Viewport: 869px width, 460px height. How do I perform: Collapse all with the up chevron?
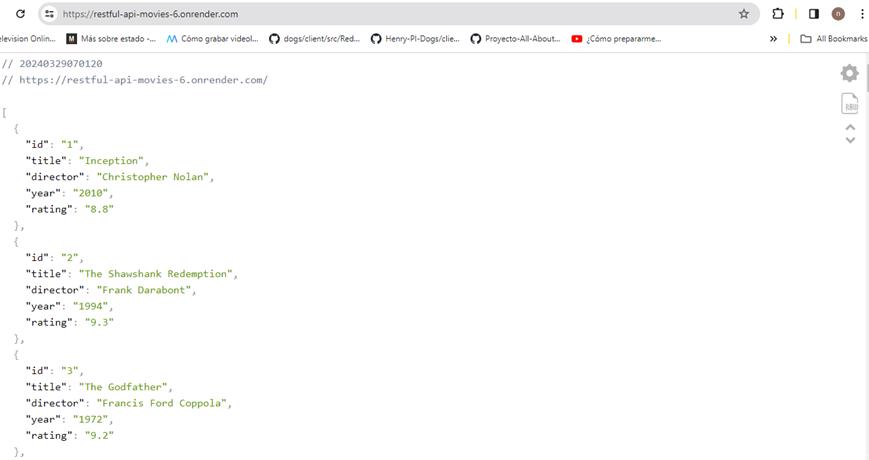[x=850, y=127]
